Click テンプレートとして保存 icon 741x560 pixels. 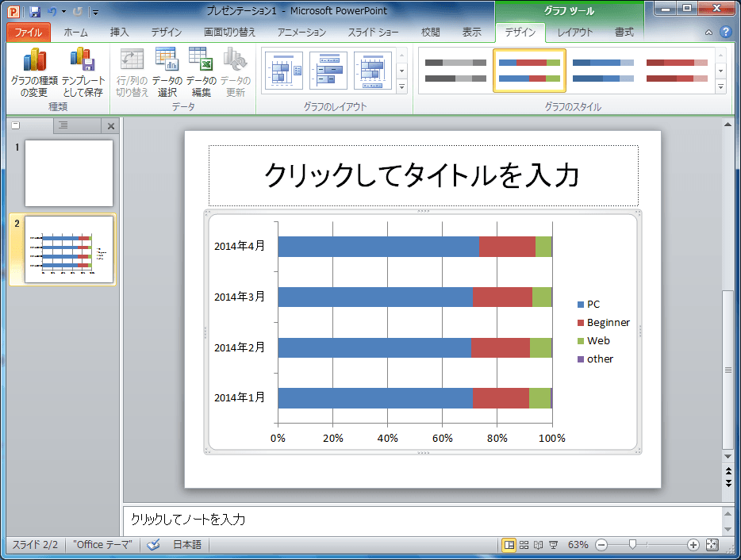click(83, 72)
